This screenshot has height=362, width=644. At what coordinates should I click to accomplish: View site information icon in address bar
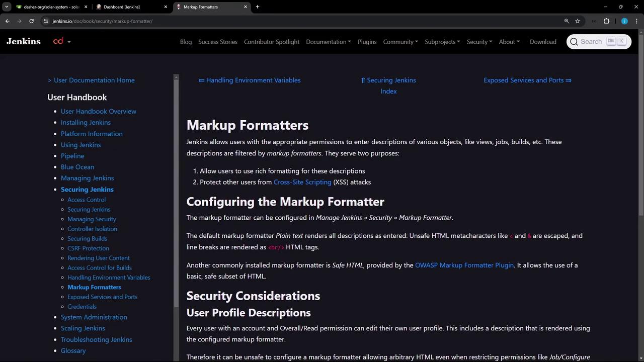[x=46, y=21]
